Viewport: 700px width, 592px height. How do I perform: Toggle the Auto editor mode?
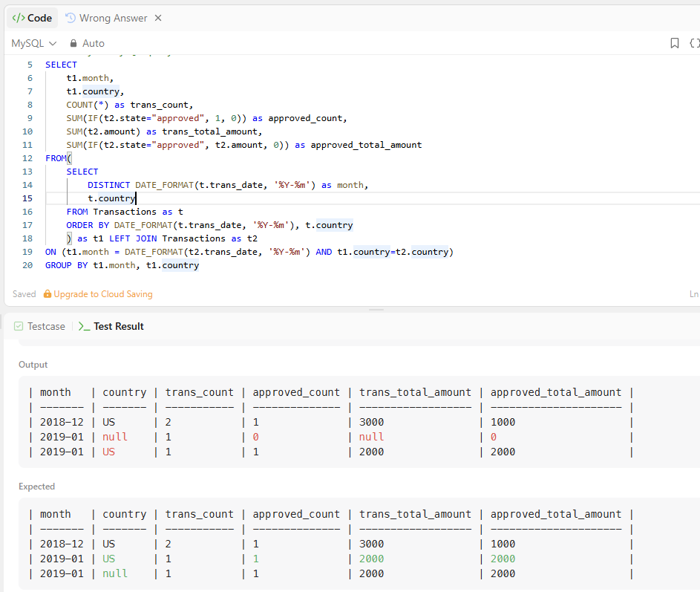93,43
